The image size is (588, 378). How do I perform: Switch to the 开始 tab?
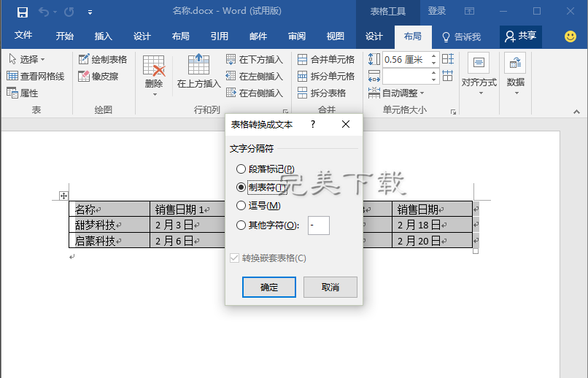[x=64, y=36]
